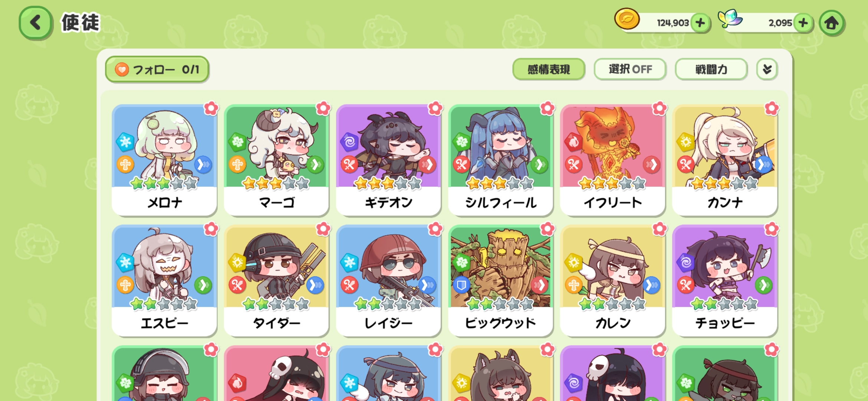868x401 pixels.
Task: Click the flower badge on カンナ card
Action: (772, 108)
